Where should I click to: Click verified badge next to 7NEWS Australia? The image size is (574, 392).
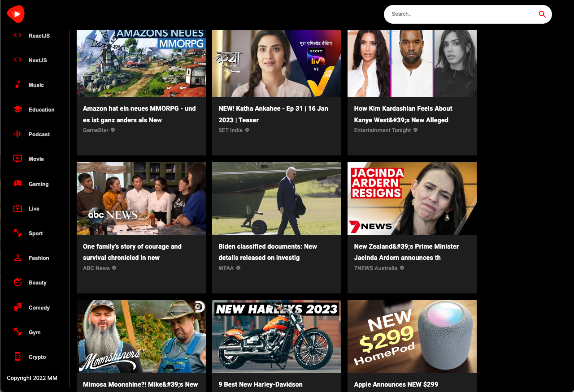pyautogui.click(x=402, y=268)
